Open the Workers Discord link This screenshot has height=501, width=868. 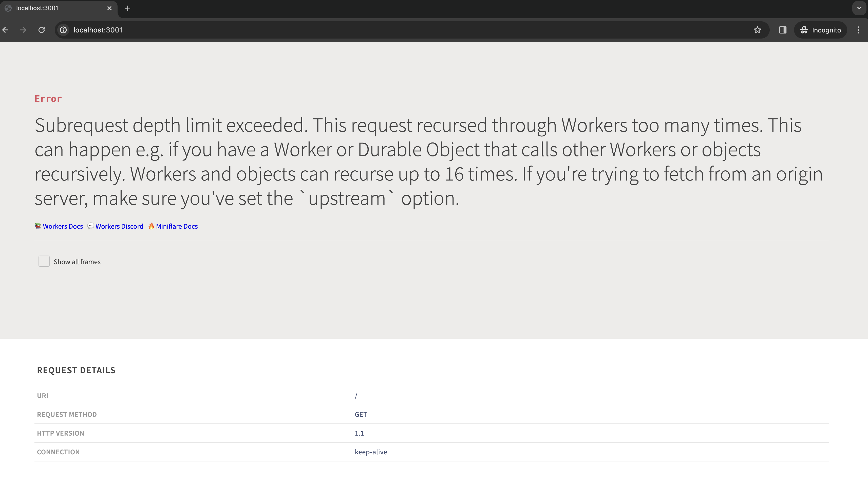(x=119, y=226)
